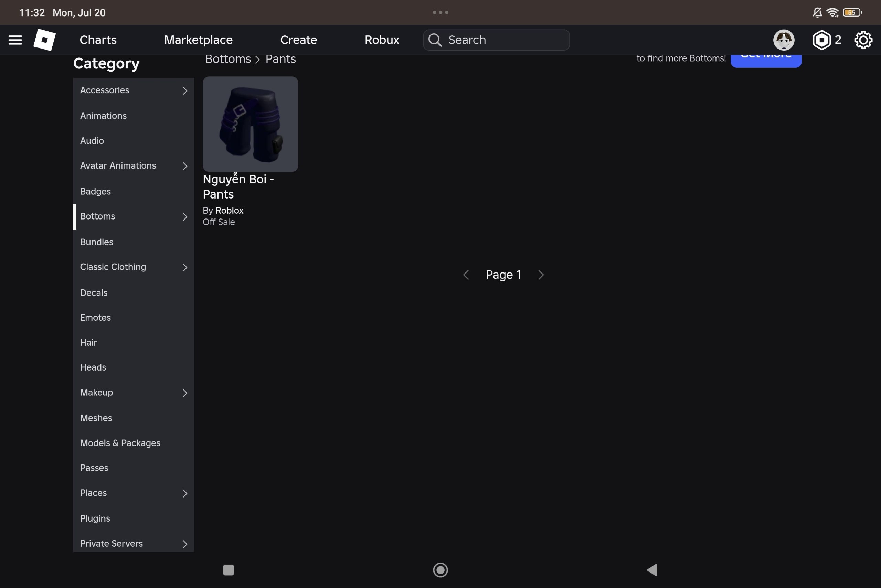Open the Marketplace tab
This screenshot has height=588, width=881.
pos(199,40)
